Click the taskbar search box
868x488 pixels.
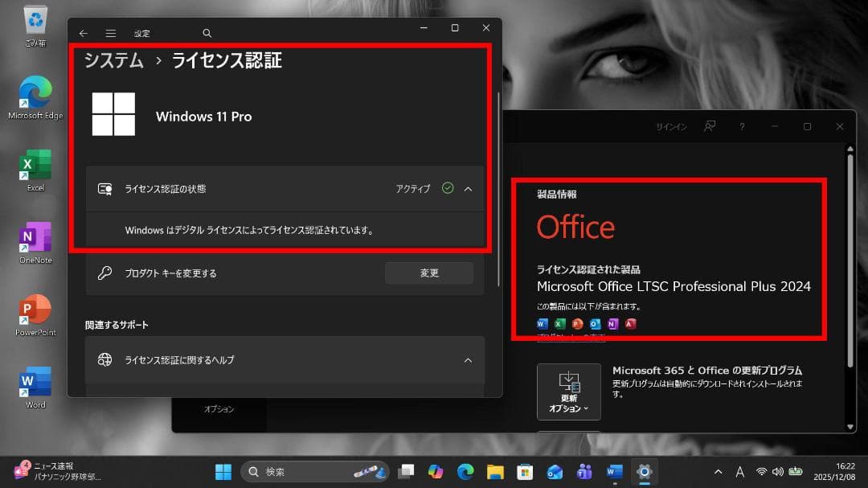click(x=313, y=471)
